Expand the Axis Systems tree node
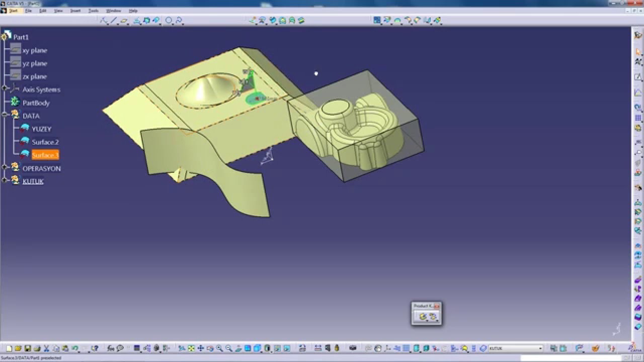The image size is (644, 362). [5, 89]
